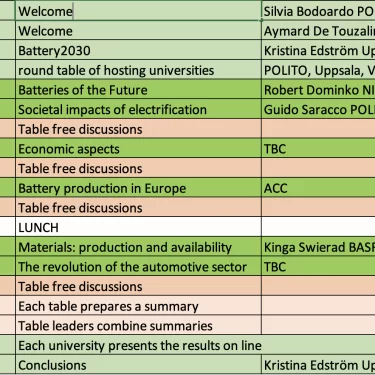Select the Battery2030 cell
375x375 pixels.
coord(138,51)
